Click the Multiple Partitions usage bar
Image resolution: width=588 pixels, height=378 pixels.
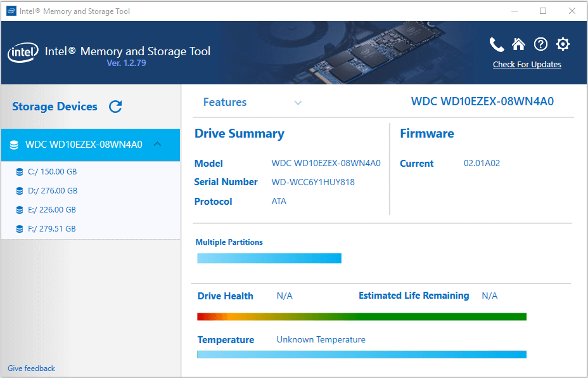pyautogui.click(x=269, y=258)
